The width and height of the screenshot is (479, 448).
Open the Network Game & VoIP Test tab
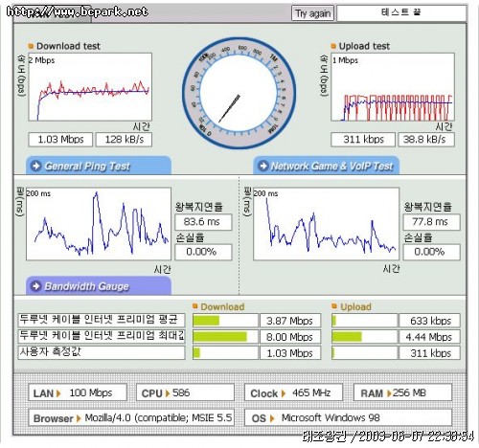point(327,166)
